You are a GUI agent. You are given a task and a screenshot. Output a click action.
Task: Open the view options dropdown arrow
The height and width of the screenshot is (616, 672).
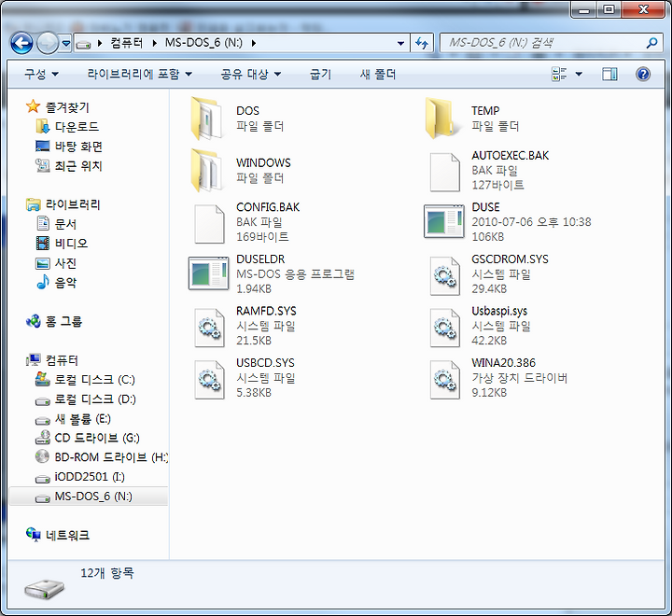tap(579, 74)
